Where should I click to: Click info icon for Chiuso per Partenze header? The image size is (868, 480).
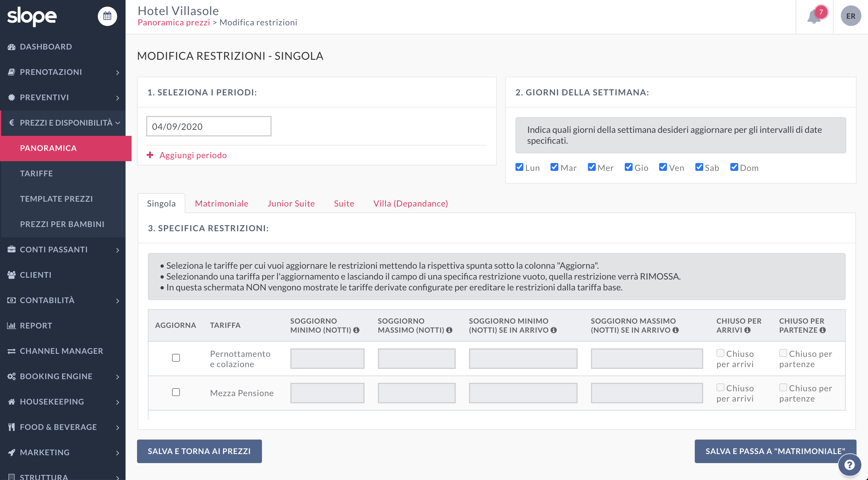pos(822,330)
